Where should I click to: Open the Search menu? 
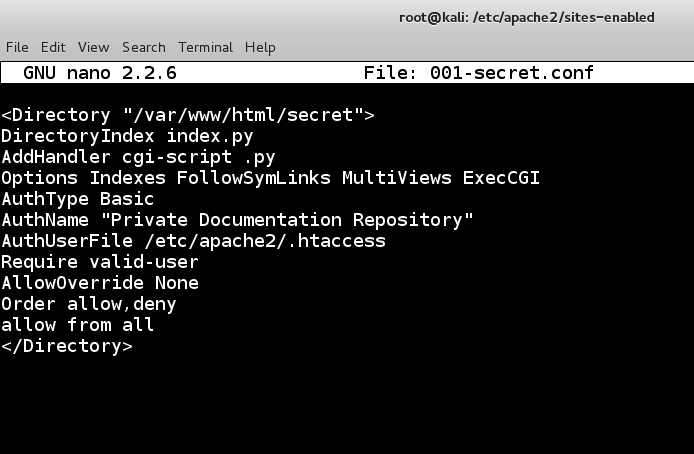coord(144,47)
